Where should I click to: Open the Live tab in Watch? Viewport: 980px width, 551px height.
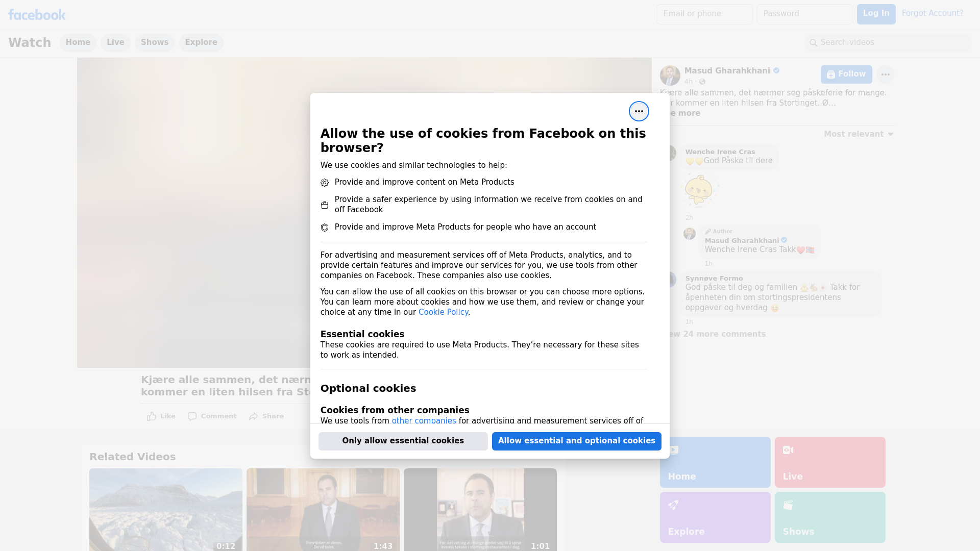point(115,43)
